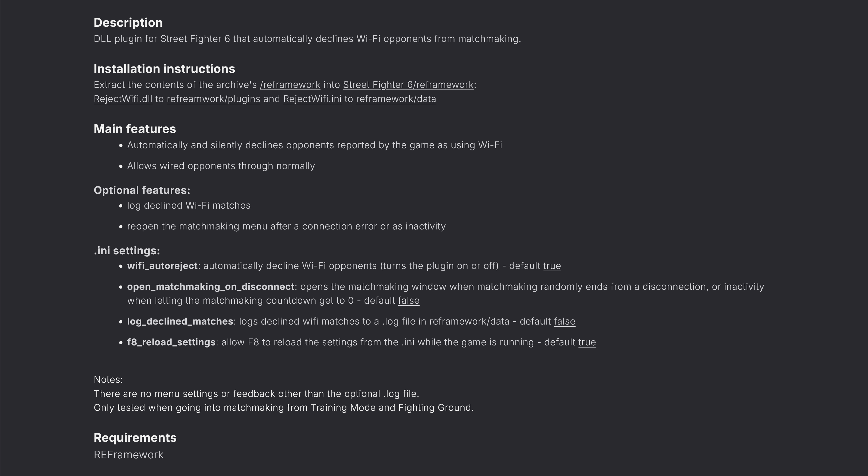Click the Optional features heading
The height and width of the screenshot is (476, 868).
click(142, 190)
